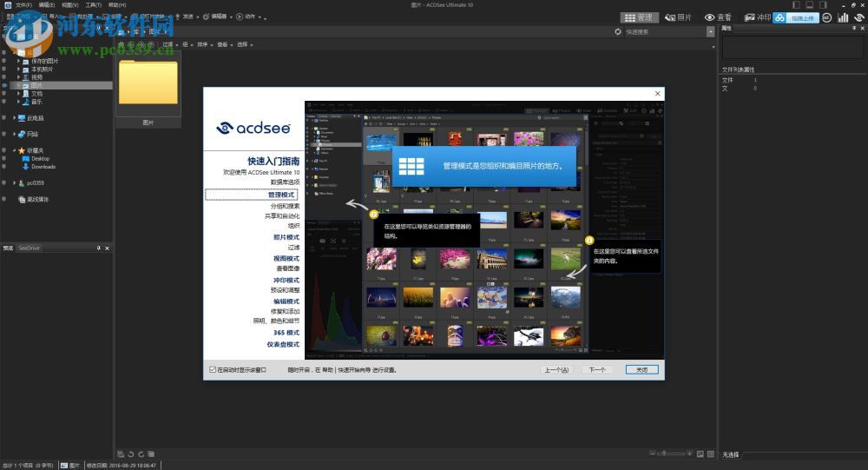Open 365 模式 in quick start guide list
868x470 pixels.
[286, 333]
